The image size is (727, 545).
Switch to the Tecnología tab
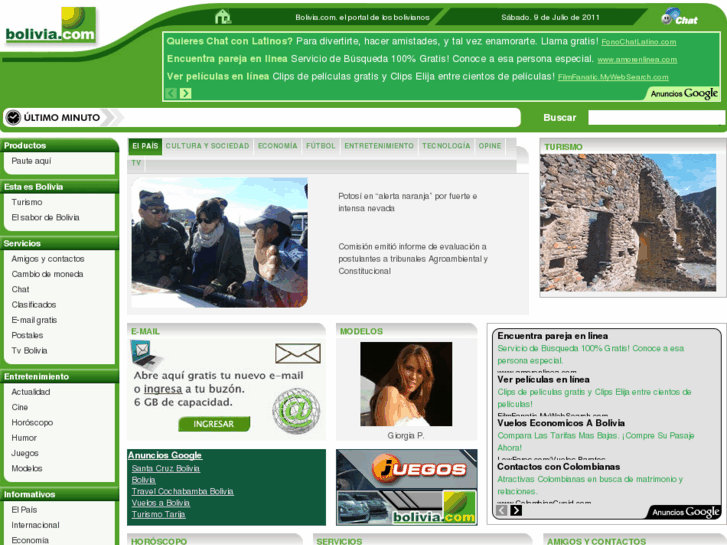coord(446,146)
